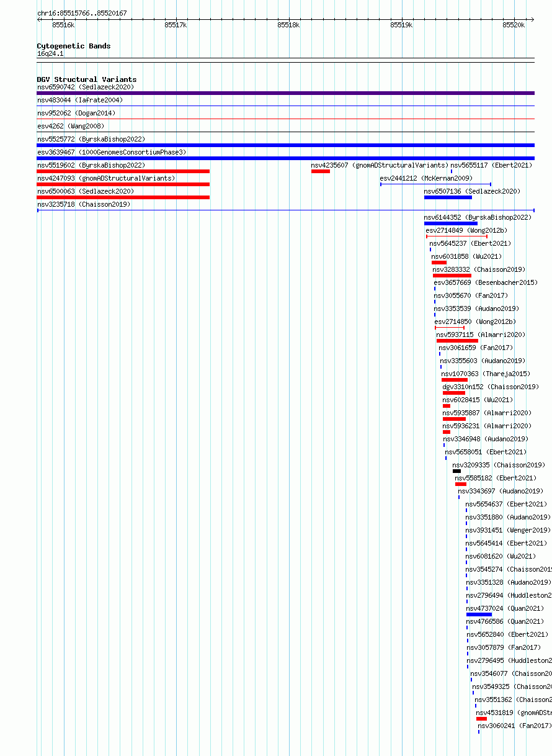552x756 pixels.
Task: Open nsv3355603 (Audano2019) label
Action: click(x=483, y=361)
